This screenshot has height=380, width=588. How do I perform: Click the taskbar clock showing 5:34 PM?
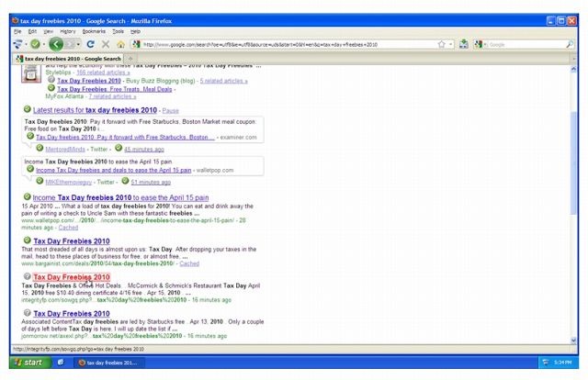562,363
